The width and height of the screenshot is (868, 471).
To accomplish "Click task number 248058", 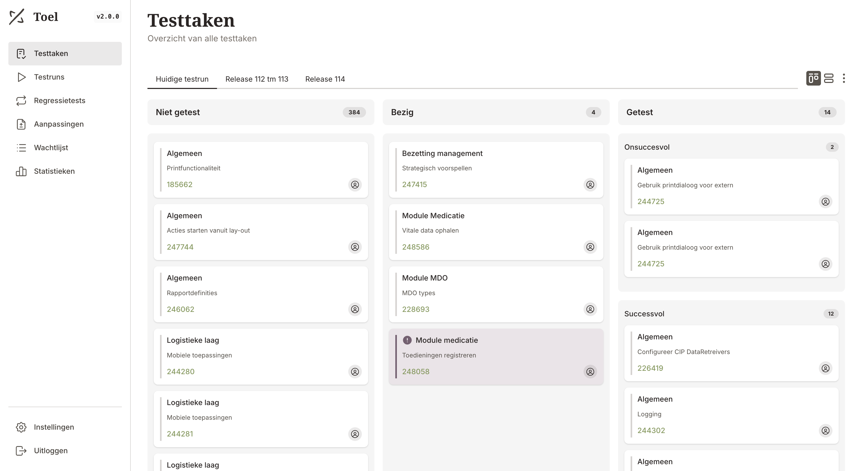I will (x=415, y=372).
